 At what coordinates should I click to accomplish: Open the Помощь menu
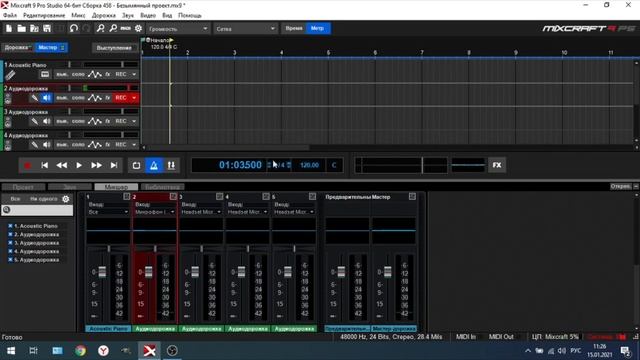pyautogui.click(x=190, y=16)
